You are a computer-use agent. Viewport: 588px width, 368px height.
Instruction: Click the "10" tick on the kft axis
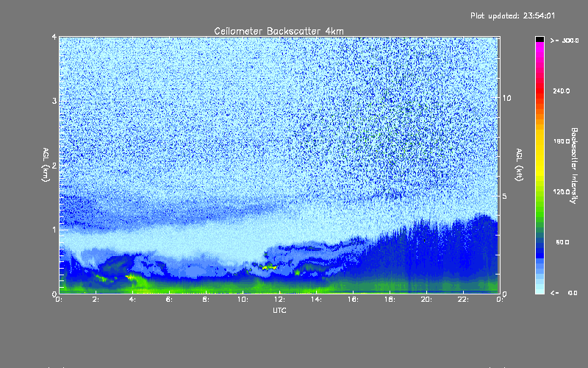[506, 98]
